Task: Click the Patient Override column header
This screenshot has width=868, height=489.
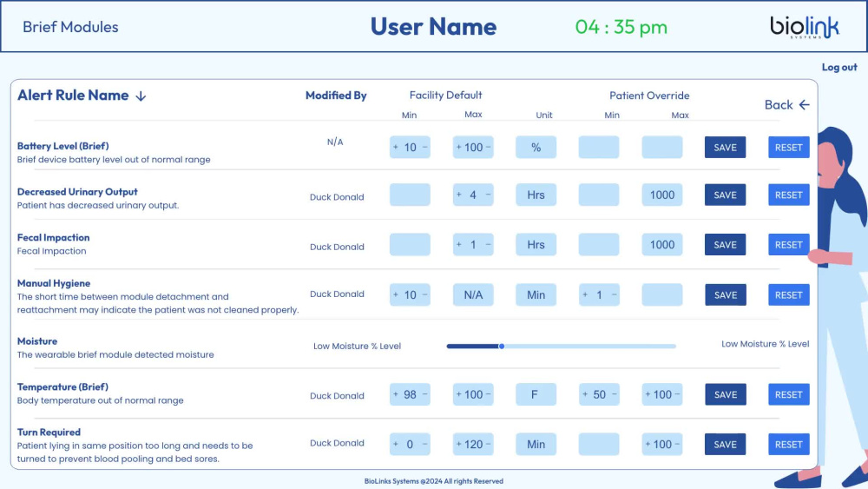Action: tap(649, 96)
